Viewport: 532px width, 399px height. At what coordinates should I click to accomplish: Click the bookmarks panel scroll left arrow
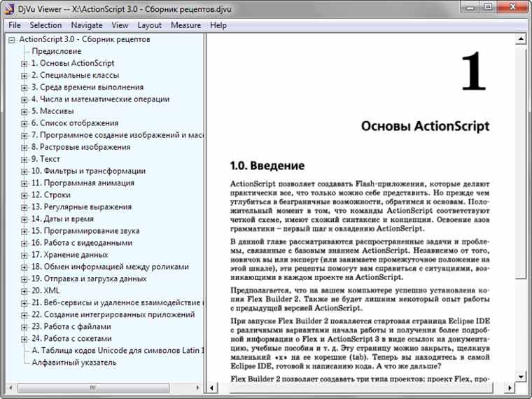pos(11,388)
